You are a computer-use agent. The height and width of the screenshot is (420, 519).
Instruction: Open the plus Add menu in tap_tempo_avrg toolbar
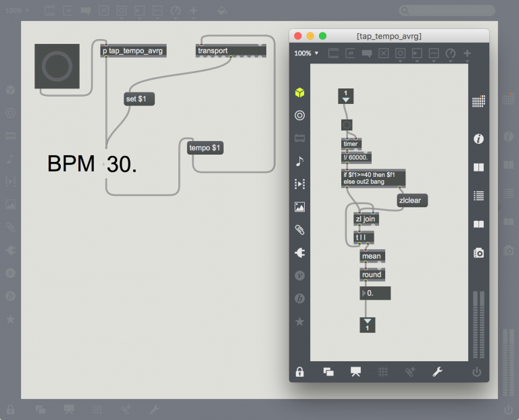click(x=467, y=55)
